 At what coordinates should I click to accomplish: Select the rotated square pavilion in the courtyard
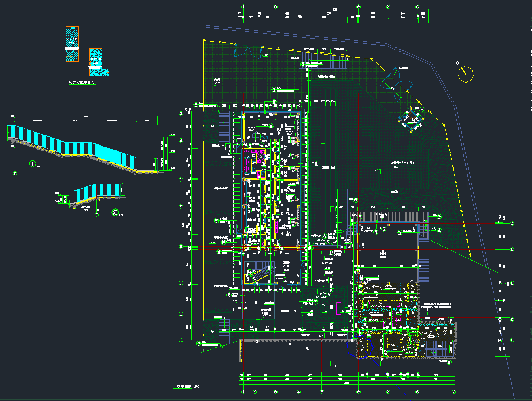coord(411,120)
